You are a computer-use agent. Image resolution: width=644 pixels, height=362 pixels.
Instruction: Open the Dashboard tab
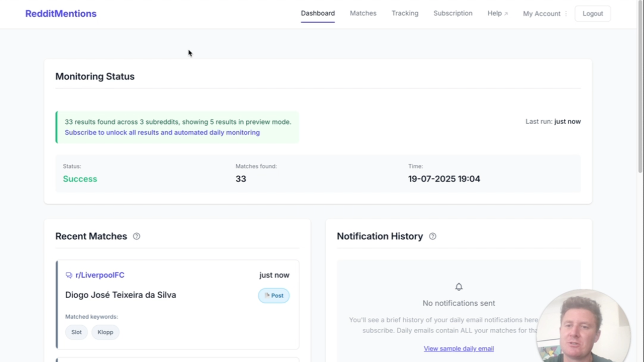point(317,14)
